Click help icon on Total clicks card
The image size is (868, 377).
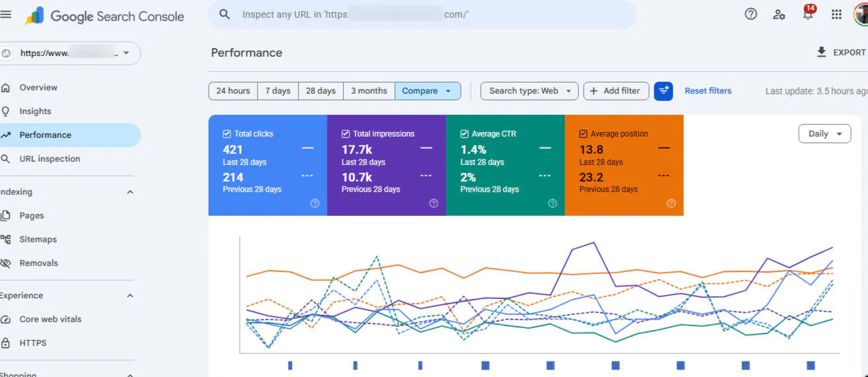point(315,203)
